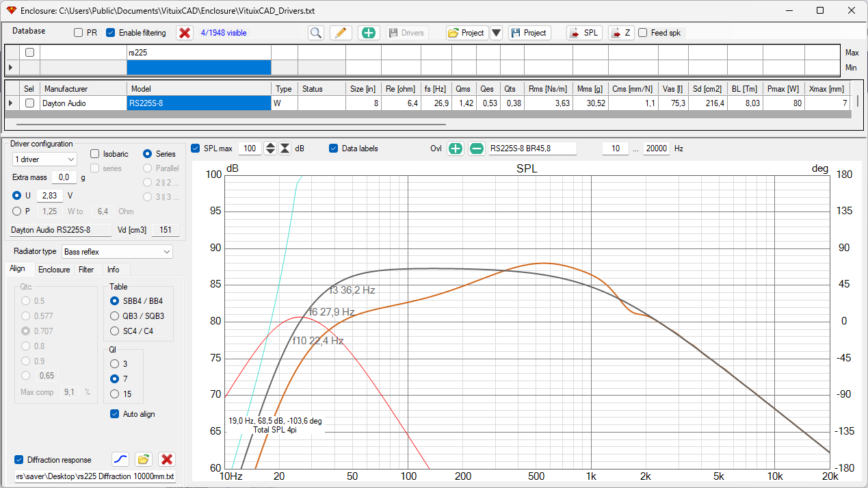Click the pencil edit-driver icon
The width and height of the screenshot is (868, 488).
click(341, 33)
